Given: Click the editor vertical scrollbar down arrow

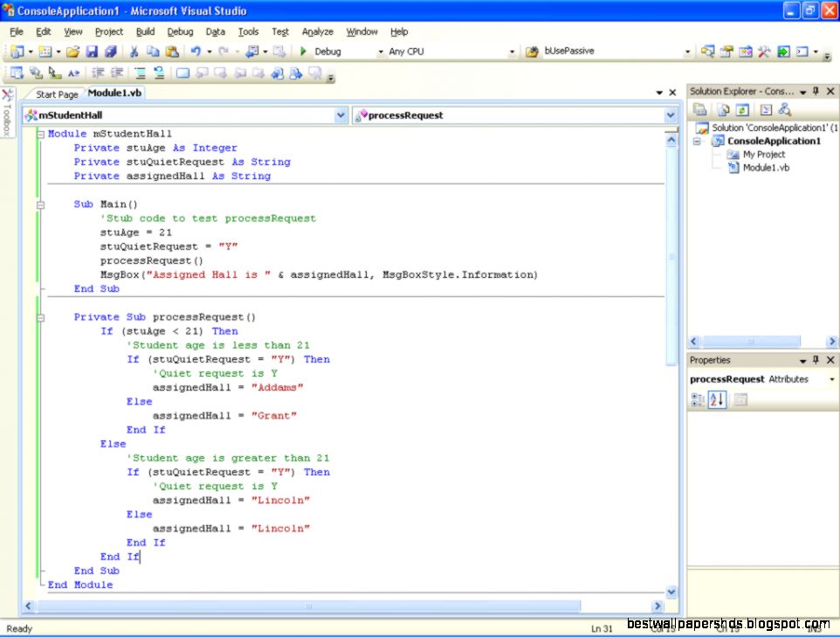Looking at the screenshot, I should pos(671,592).
